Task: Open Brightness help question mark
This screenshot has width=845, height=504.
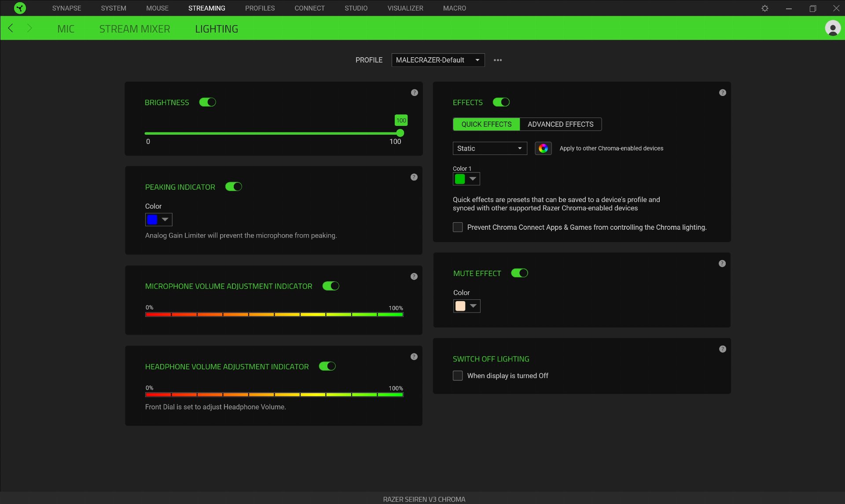Action: 414,92
